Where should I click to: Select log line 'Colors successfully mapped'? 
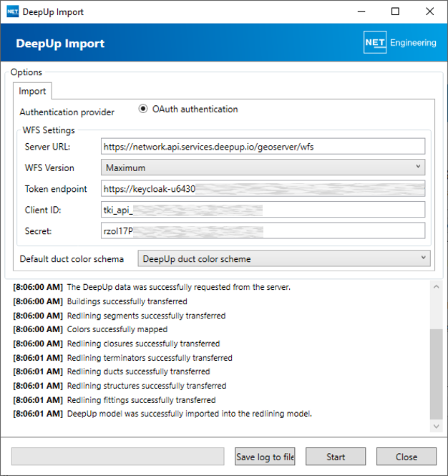coord(90,329)
